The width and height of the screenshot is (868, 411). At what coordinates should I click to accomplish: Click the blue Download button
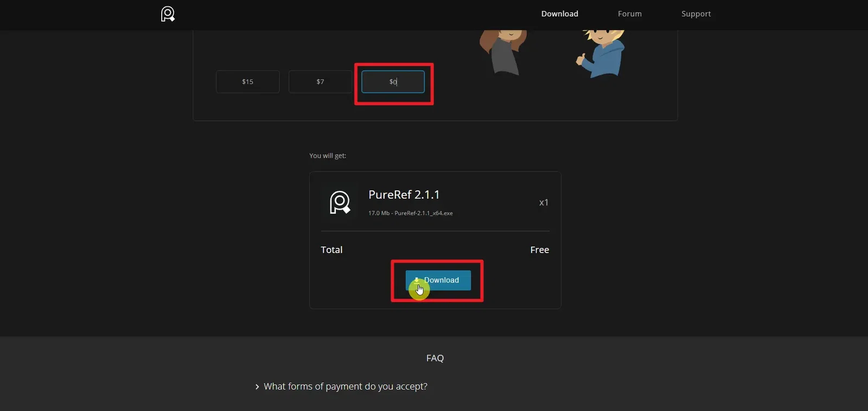[438, 280]
